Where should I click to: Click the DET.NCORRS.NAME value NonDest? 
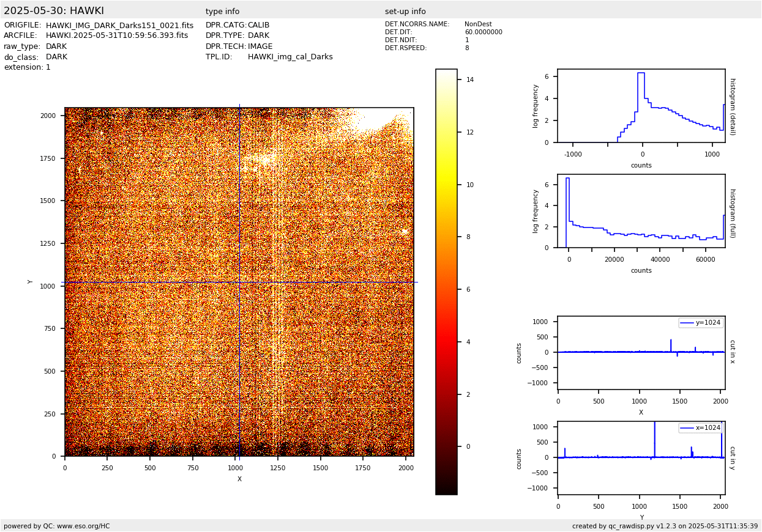point(477,24)
